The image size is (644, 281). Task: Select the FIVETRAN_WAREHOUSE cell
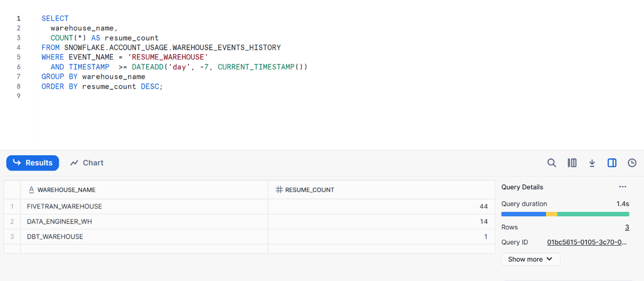click(64, 206)
